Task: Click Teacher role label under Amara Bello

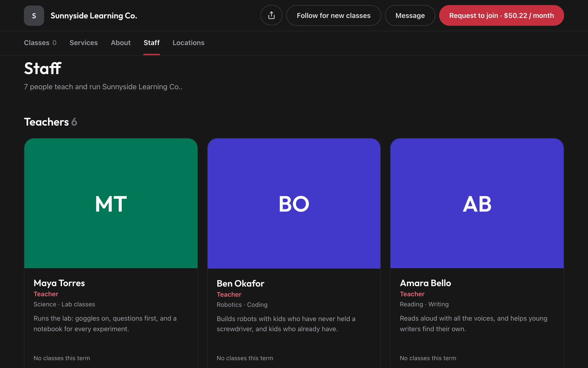Action: pyautogui.click(x=412, y=294)
